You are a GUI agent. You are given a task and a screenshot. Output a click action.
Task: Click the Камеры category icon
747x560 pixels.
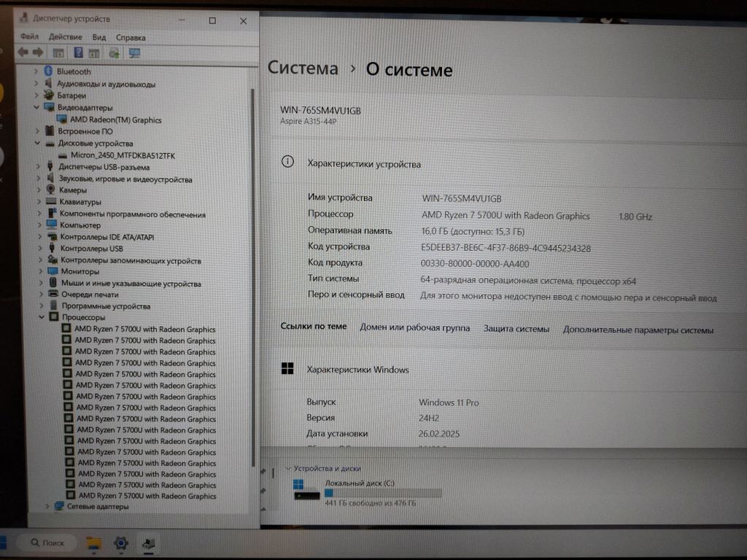coord(51,190)
